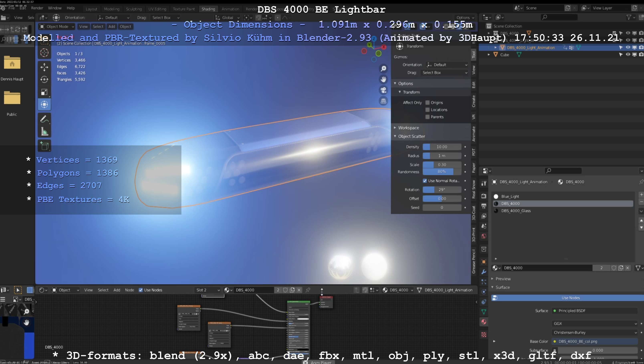Adjust the Density slider
The width and height of the screenshot is (644, 364).
point(442,147)
